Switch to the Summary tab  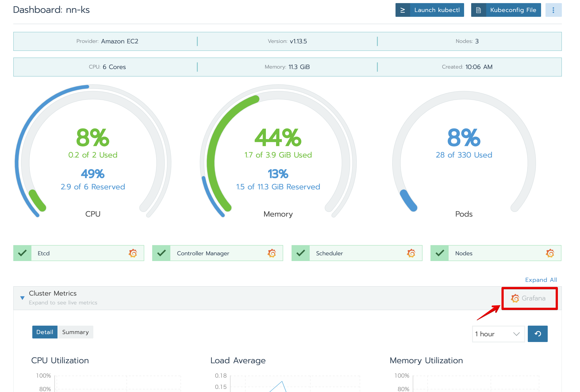(75, 332)
